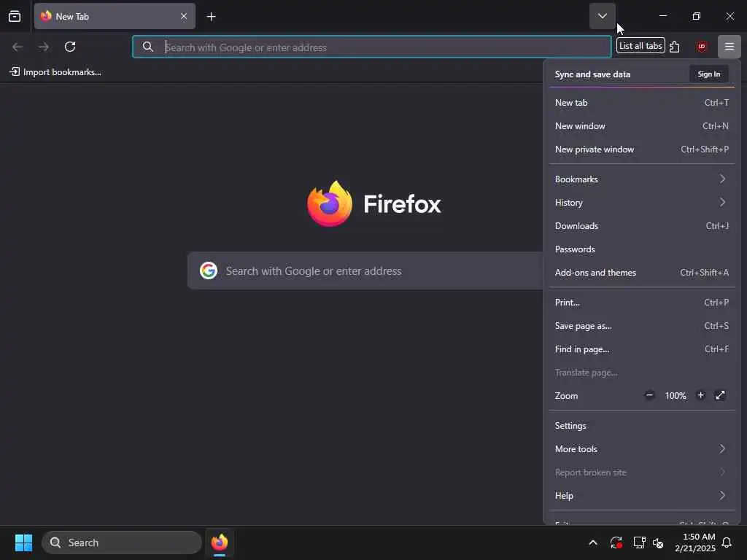The image size is (747, 560).
Task: Click the Sign In button
Action: click(x=708, y=74)
